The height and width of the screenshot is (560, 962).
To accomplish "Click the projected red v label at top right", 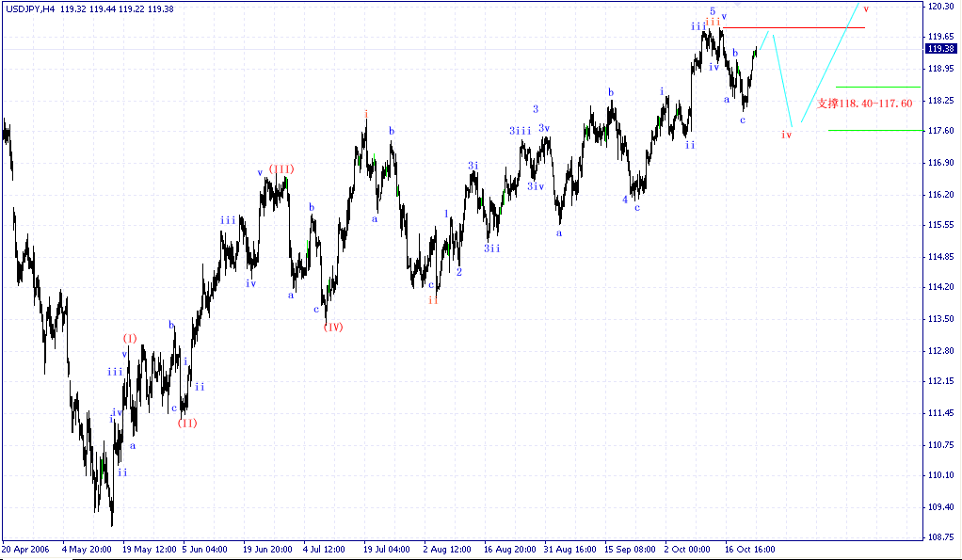I will [x=866, y=9].
